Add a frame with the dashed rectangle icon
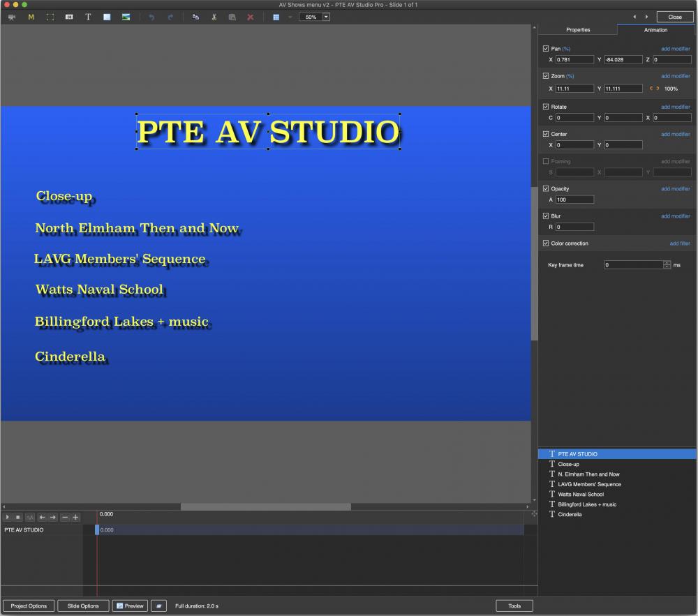698x616 pixels. [x=50, y=17]
